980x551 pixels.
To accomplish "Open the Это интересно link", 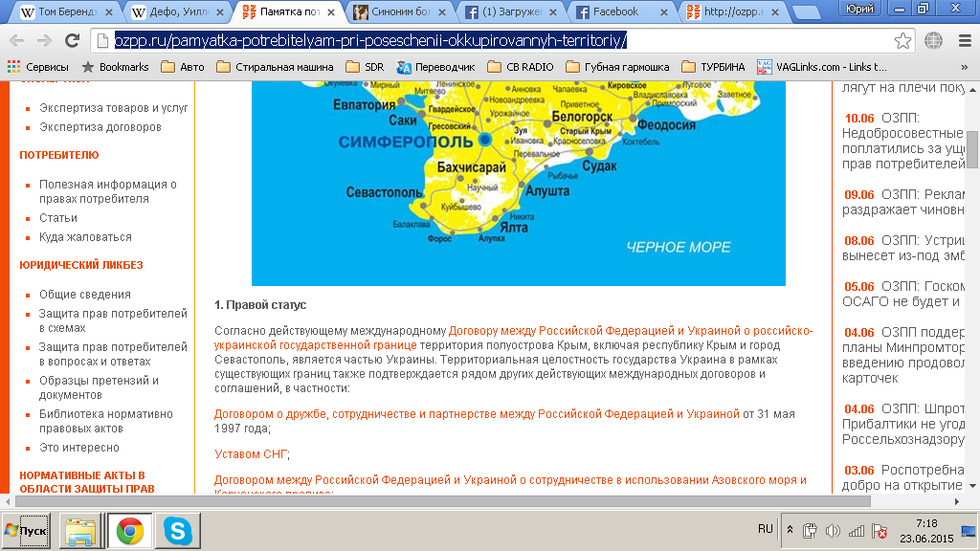I will tap(78, 448).
